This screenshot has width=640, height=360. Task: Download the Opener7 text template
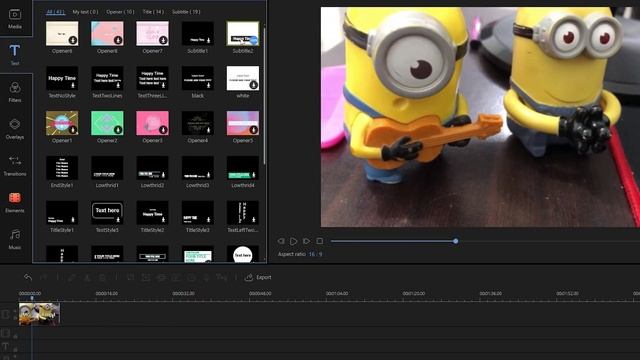tap(163, 40)
